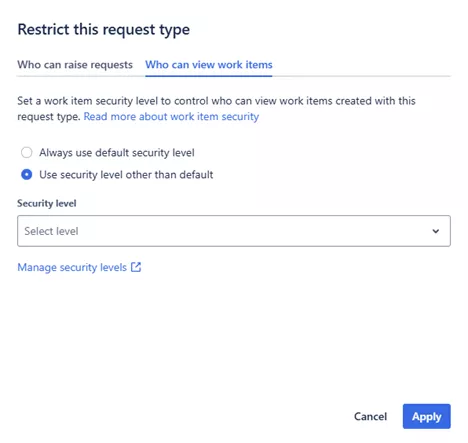Select the 'Always use default security level' radio button

[27, 152]
